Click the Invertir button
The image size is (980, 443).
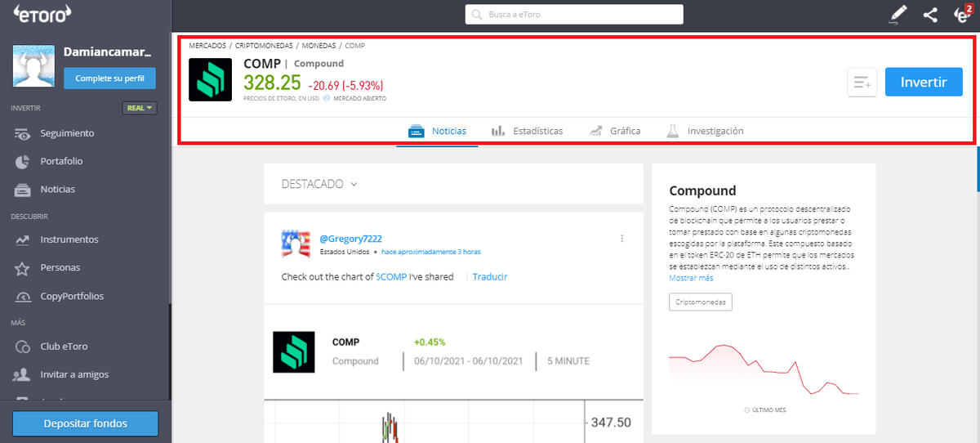coord(924,82)
